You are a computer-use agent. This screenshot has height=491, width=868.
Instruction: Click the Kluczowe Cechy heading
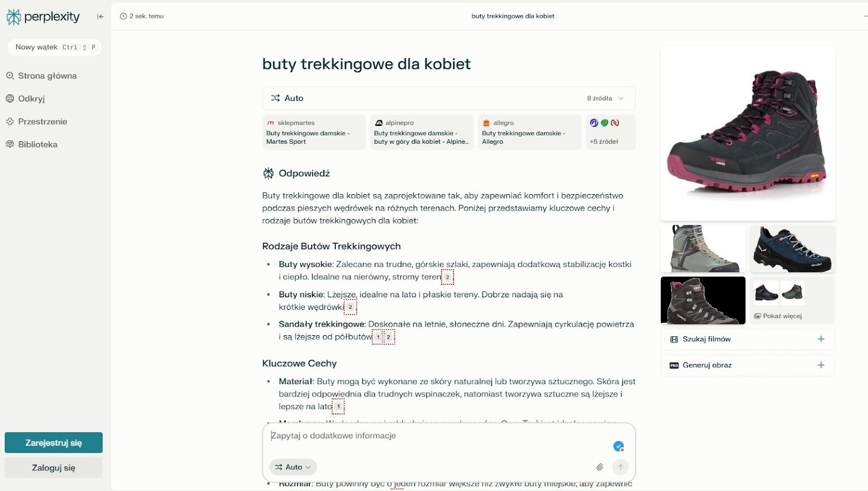299,364
